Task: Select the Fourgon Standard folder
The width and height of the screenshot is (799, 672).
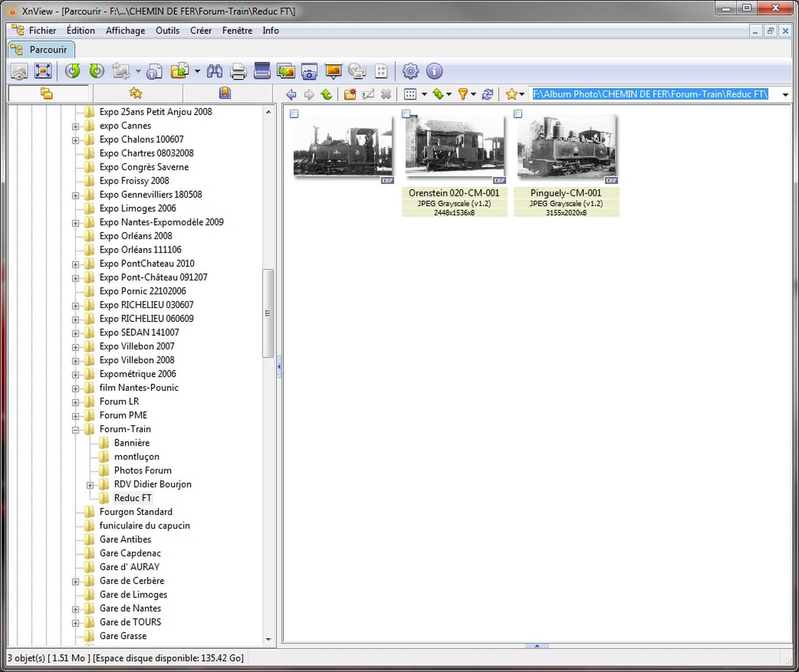Action: click(136, 512)
